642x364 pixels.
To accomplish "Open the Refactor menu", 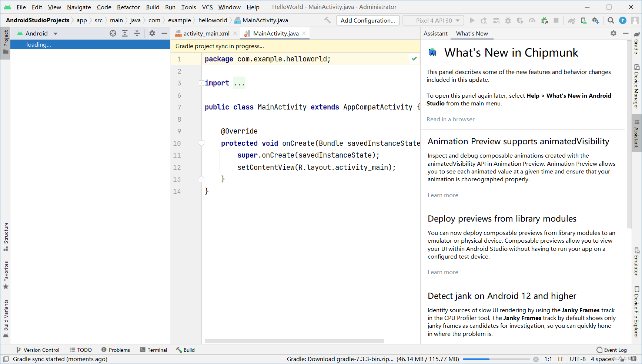I will click(x=128, y=7).
